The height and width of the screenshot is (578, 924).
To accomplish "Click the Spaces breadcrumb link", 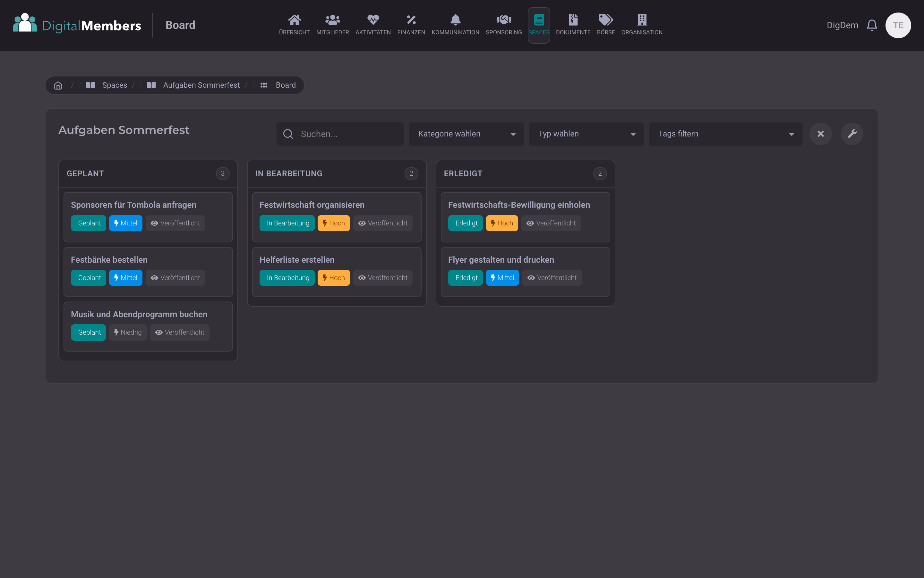I will pyautogui.click(x=115, y=85).
